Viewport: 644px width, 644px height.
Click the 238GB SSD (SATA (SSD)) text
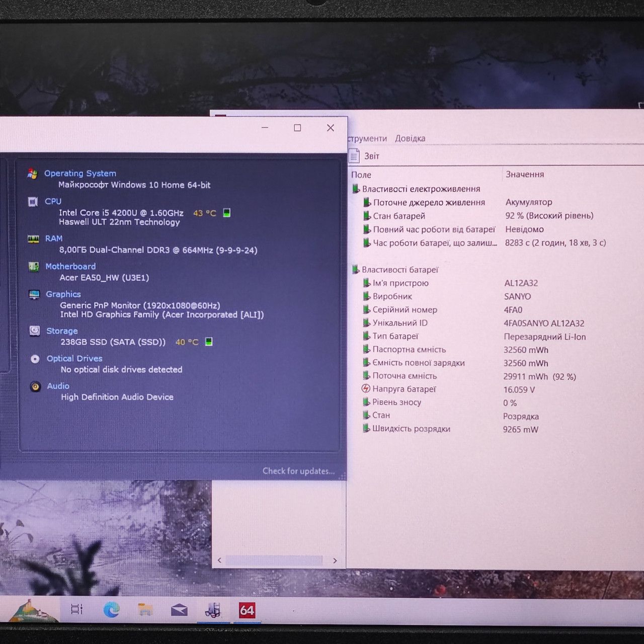113,342
